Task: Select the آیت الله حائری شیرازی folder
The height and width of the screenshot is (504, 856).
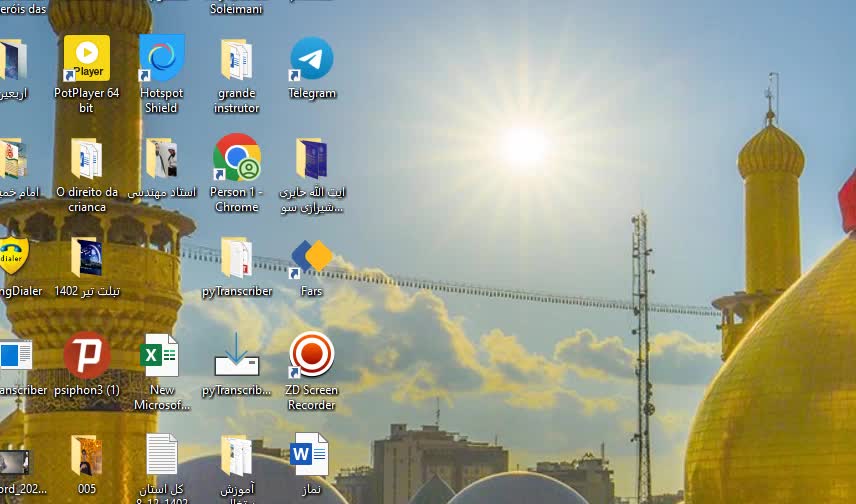Action: click(311, 159)
